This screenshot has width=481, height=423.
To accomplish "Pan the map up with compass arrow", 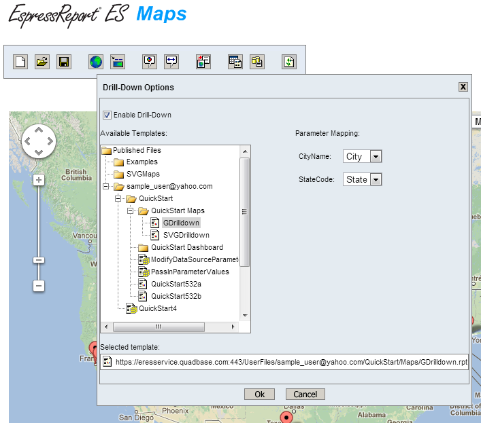I will (x=39, y=130).
